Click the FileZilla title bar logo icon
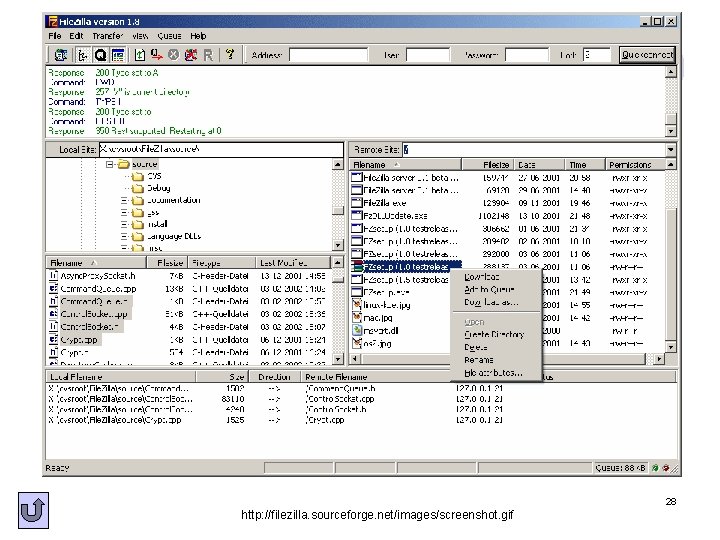720x540 pixels. point(53,22)
